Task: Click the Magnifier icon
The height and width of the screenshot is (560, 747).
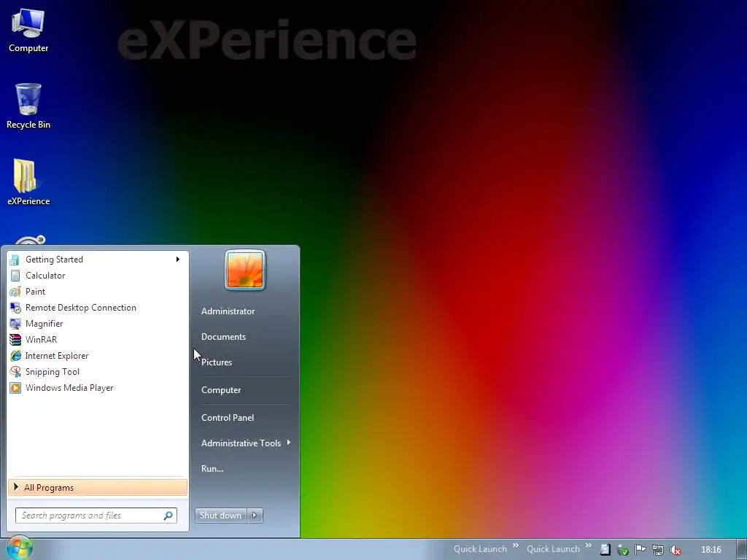Action: [15, 324]
